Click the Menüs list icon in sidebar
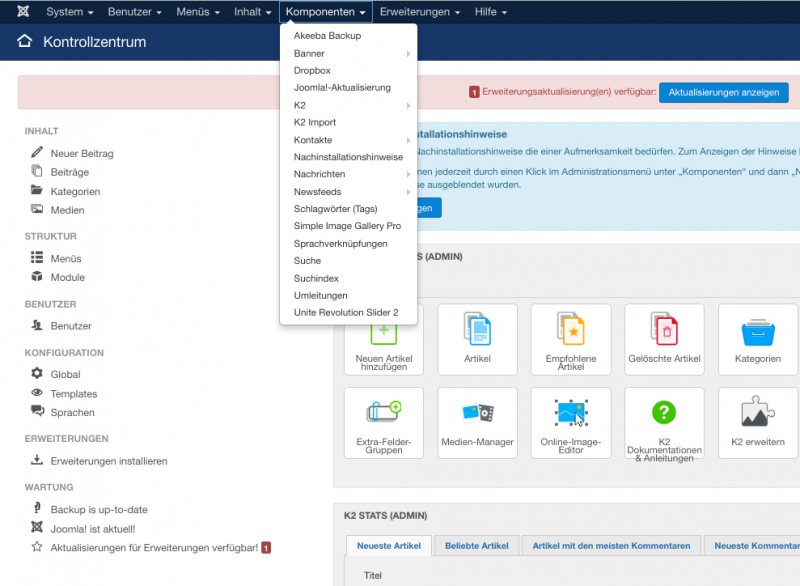The image size is (800, 586). 37,258
